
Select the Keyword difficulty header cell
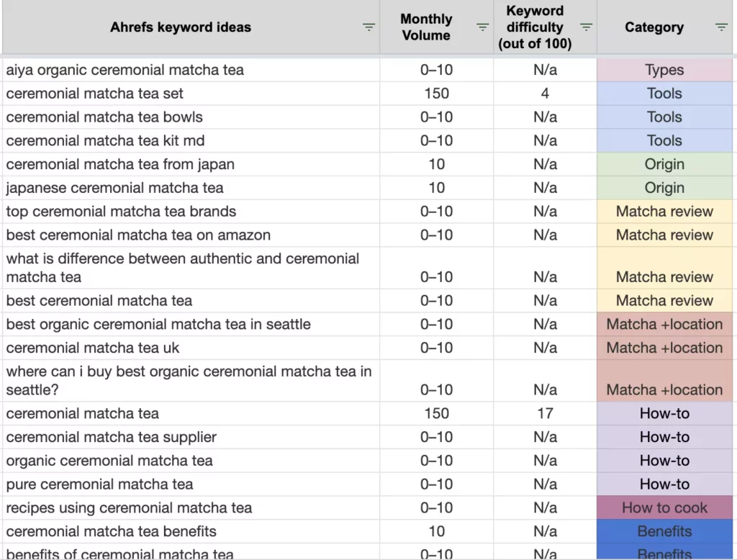(535, 27)
